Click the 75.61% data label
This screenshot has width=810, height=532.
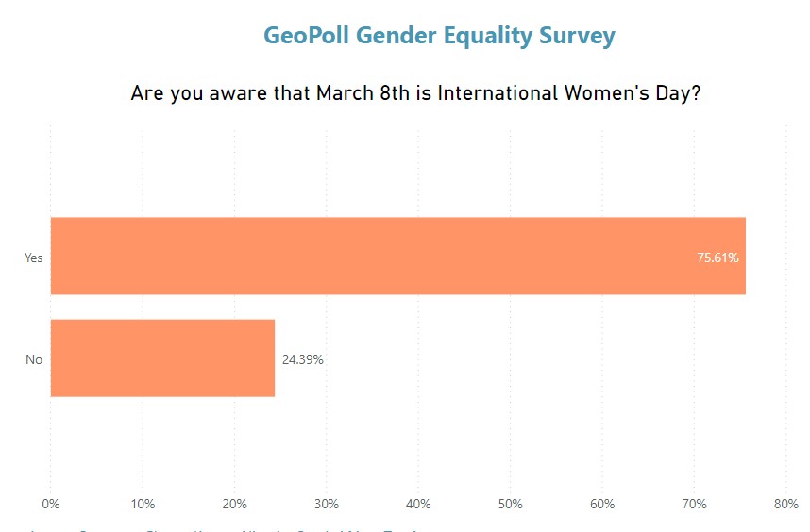click(717, 258)
